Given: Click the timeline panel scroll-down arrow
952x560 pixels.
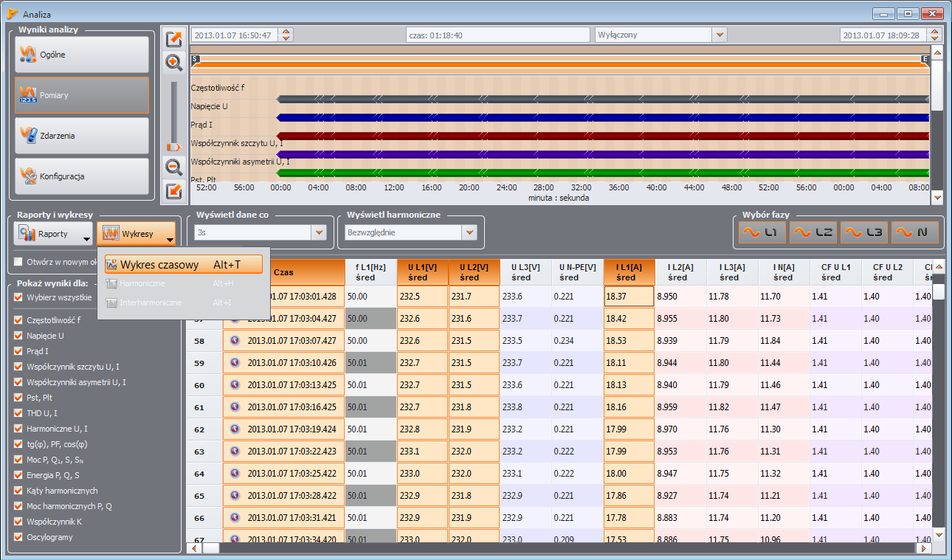Looking at the screenshot, I should [x=937, y=198].
